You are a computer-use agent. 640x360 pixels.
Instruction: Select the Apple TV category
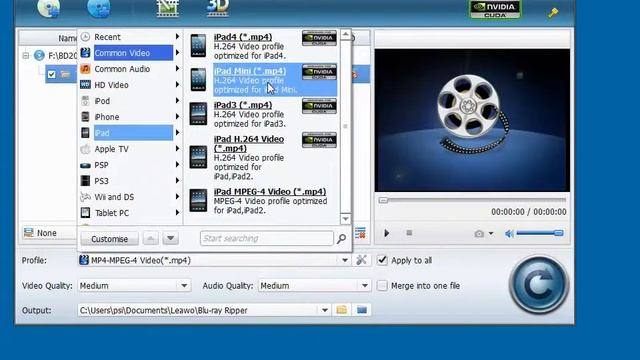click(x=130, y=149)
